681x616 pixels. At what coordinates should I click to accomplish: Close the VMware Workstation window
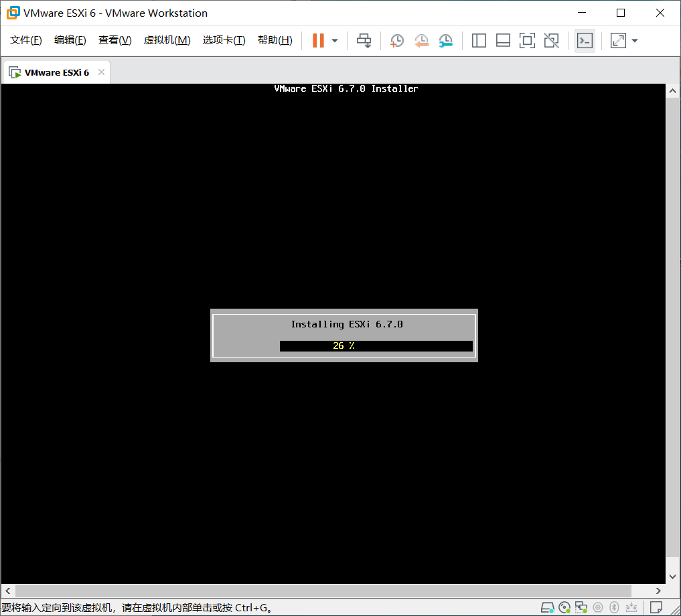pos(660,13)
